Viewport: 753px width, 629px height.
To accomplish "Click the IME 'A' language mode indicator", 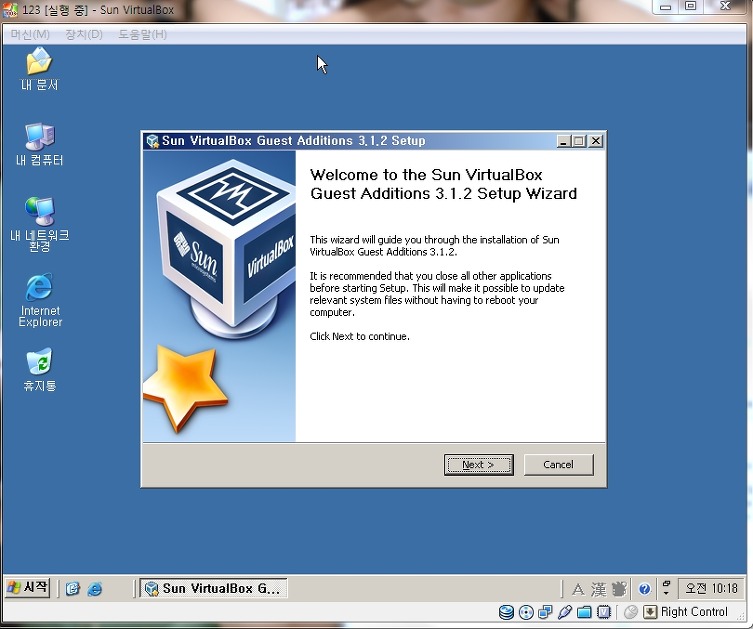I will (578, 589).
